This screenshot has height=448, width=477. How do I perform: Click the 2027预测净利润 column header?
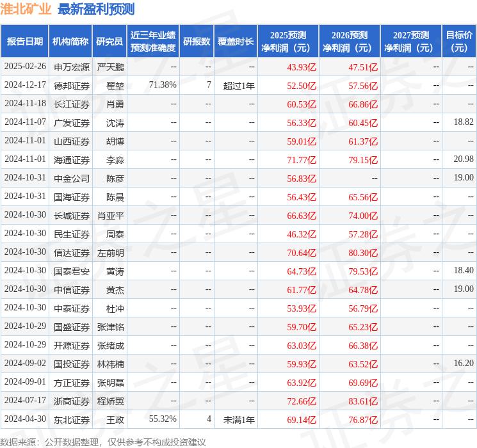[411, 41]
